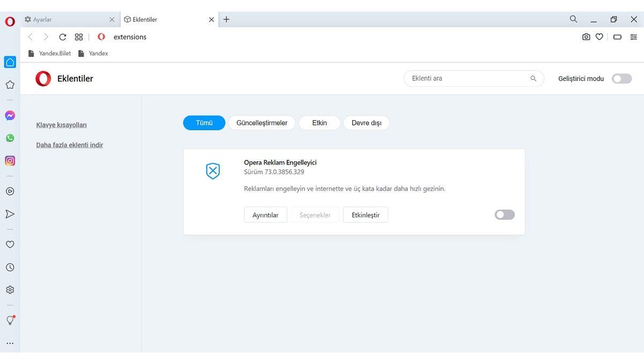Viewport: 644px width, 362px height.
Task: Open the Klavye kısayolları link
Action: (61, 124)
